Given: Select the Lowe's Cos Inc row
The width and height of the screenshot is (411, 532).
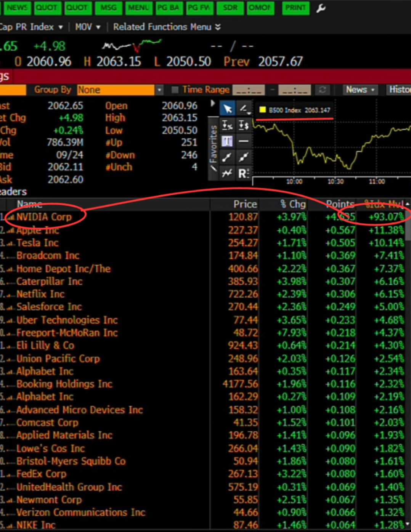Looking at the screenshot, I should (x=202, y=449).
